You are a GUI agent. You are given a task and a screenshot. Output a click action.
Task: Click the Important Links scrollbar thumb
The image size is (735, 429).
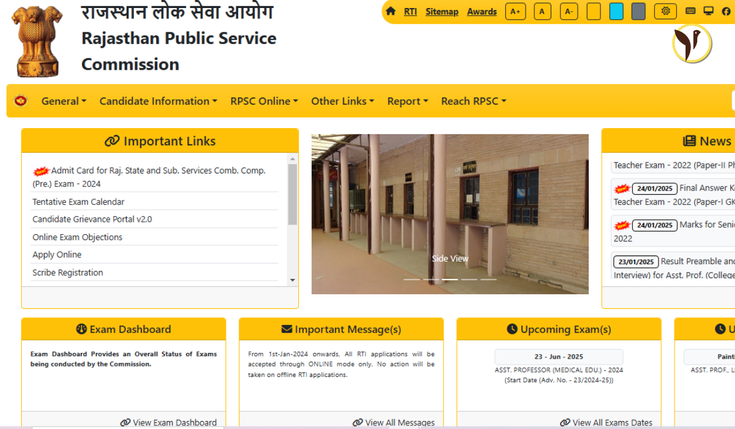[x=292, y=194]
